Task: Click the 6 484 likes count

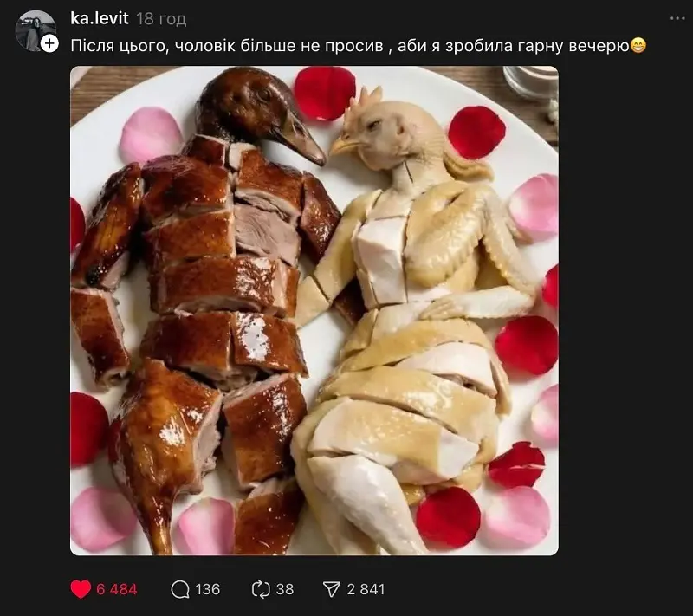Action: coord(117,589)
